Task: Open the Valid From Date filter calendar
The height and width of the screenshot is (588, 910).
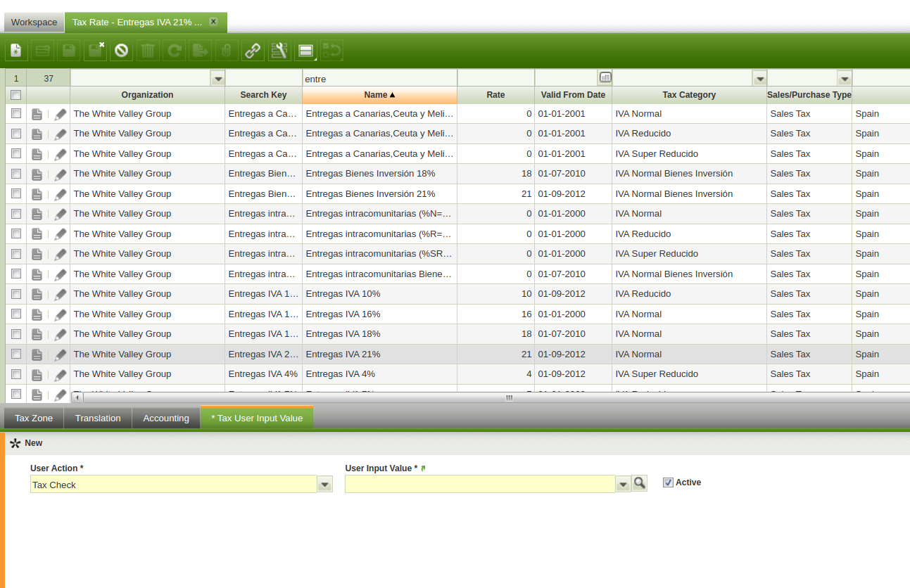Action: coord(605,77)
